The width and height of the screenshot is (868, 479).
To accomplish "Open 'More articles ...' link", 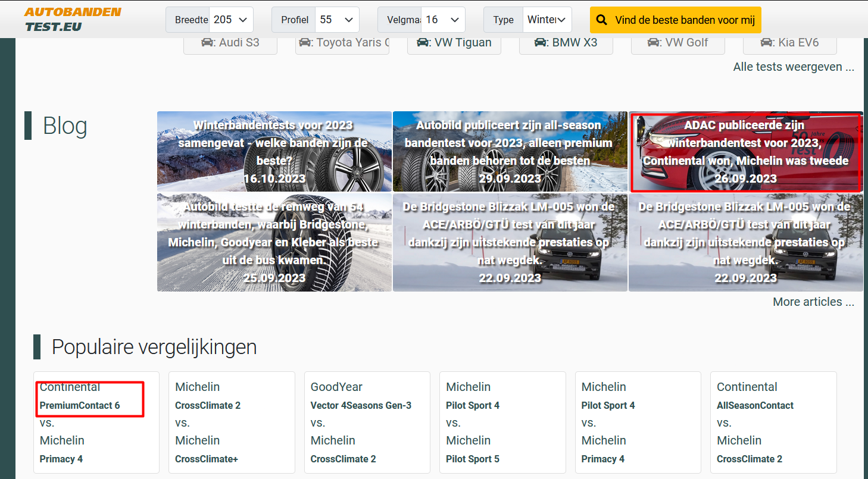I will tap(813, 302).
